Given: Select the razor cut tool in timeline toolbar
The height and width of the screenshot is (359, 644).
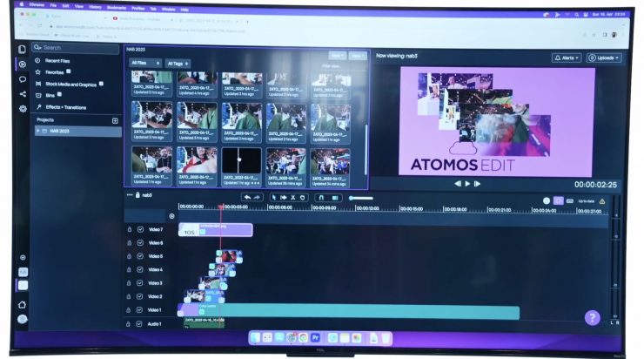Looking at the screenshot, I should click(292, 197).
